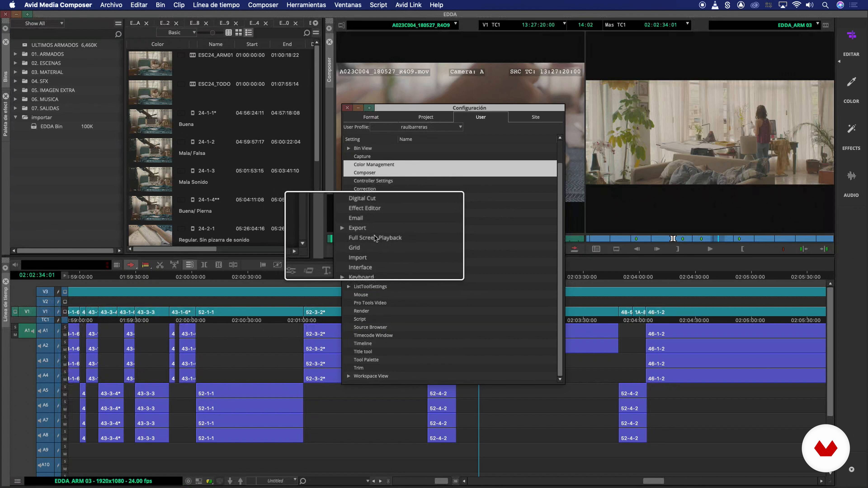
Task: Toggle V3 track monitor box
Action: (x=65, y=292)
